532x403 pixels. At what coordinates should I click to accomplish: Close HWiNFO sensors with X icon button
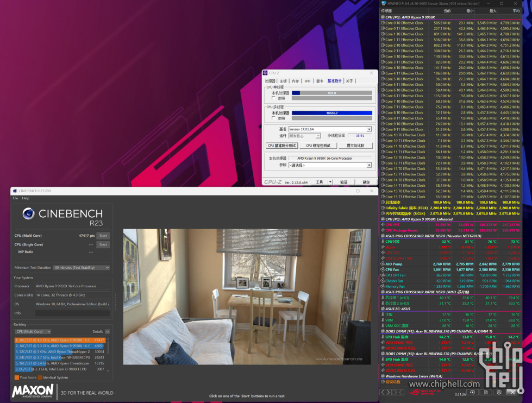(512, 392)
